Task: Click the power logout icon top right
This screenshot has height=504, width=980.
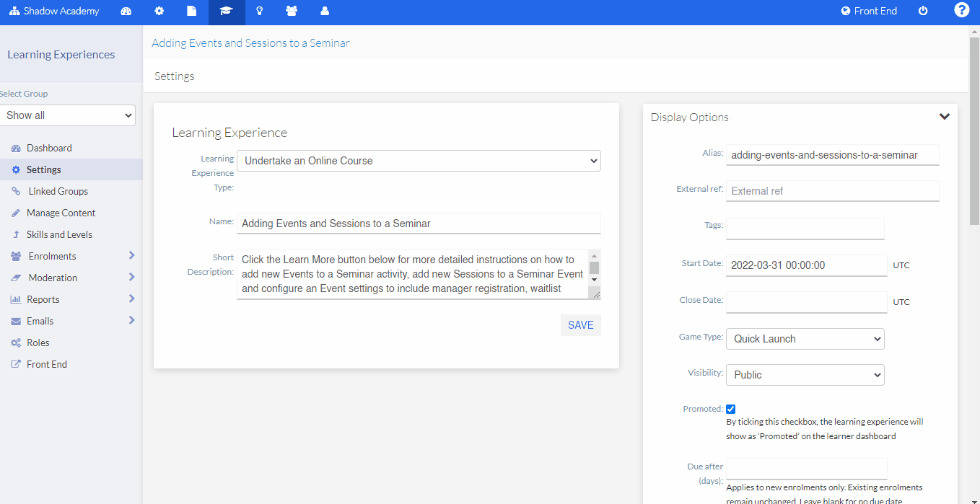Action: click(923, 11)
